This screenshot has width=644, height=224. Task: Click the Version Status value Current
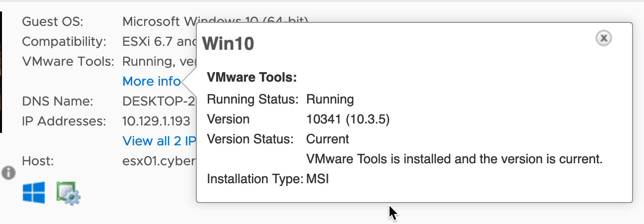pyautogui.click(x=327, y=139)
